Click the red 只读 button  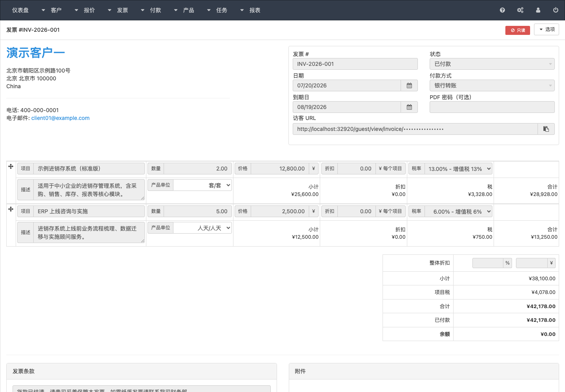[x=518, y=30]
